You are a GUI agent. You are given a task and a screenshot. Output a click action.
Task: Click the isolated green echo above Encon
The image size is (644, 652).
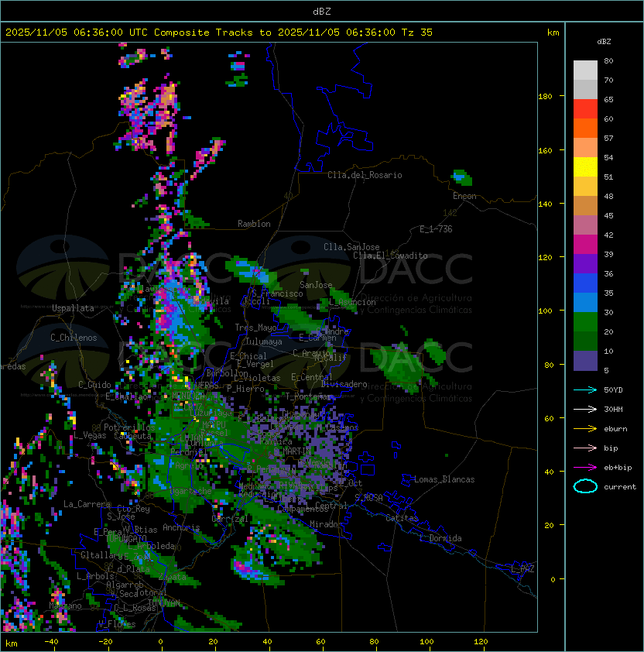click(462, 177)
